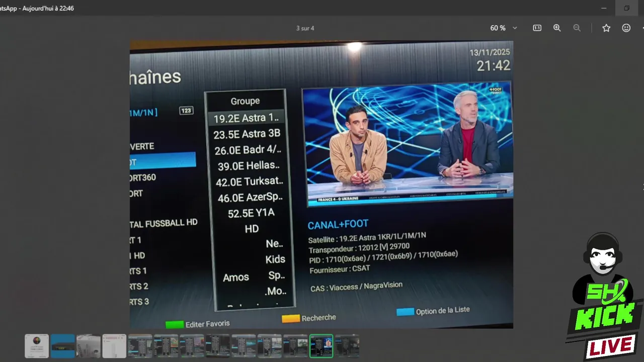Screen dimensions: 644x362
Task: Open the thumbnail right after the green-outlined one
Action: (x=347, y=346)
